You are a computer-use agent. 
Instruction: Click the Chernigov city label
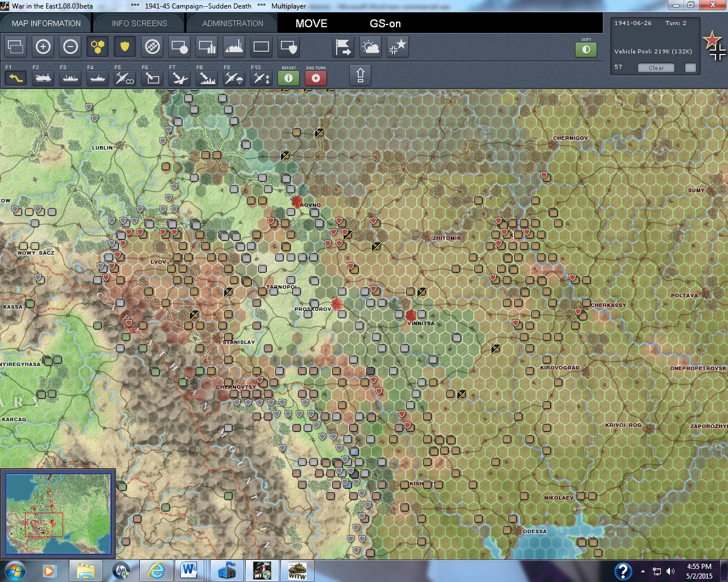pos(570,138)
